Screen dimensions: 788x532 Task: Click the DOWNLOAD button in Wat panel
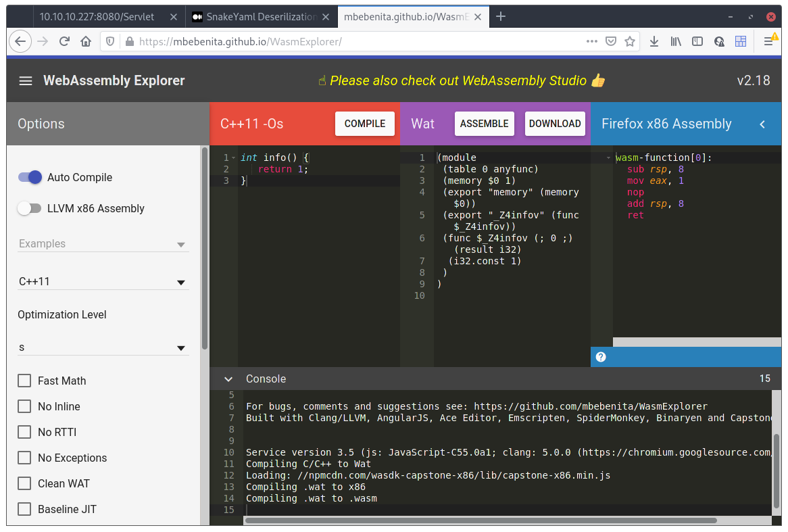pyautogui.click(x=554, y=124)
